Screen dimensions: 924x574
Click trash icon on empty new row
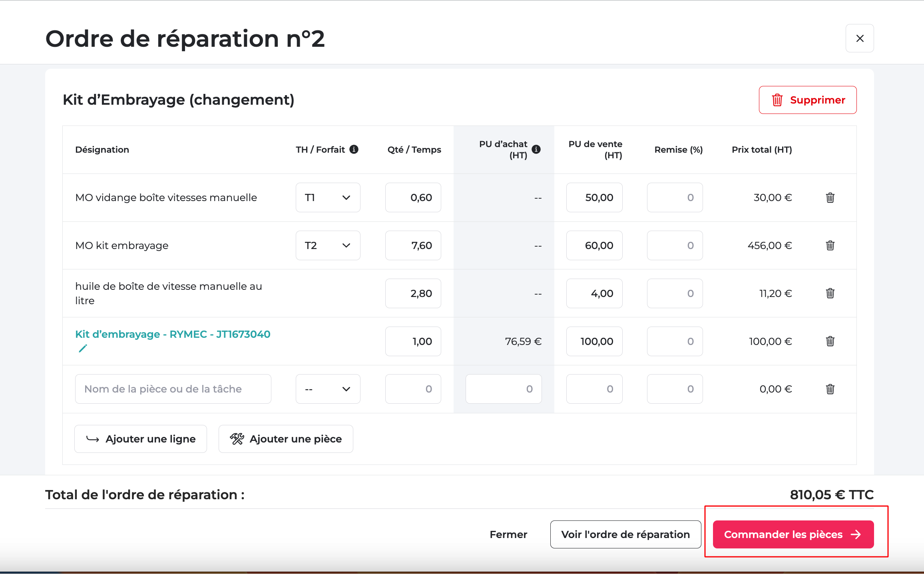coord(830,389)
